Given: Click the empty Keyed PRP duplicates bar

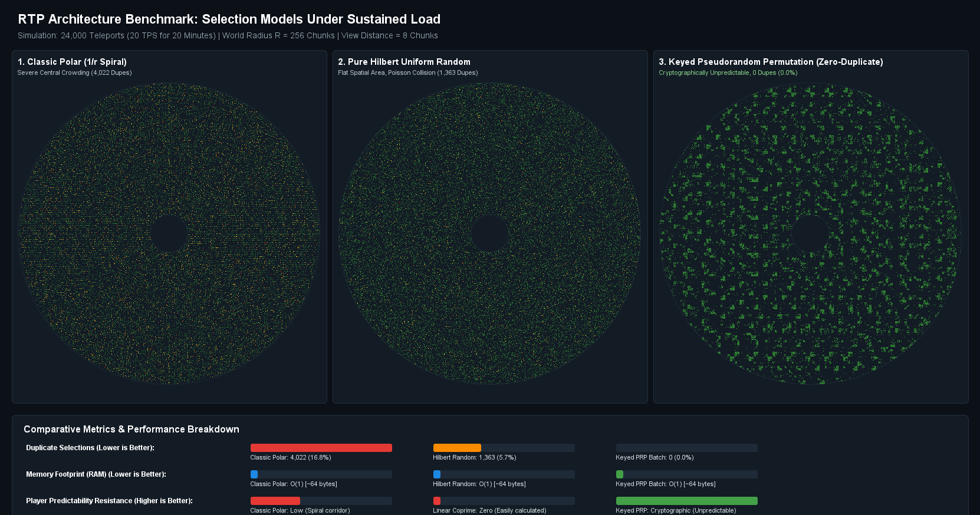Looking at the screenshot, I should click(687, 448).
